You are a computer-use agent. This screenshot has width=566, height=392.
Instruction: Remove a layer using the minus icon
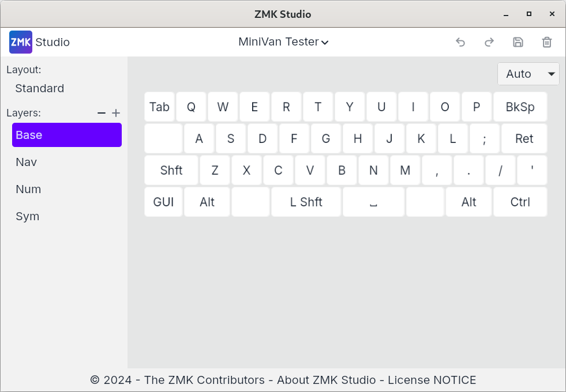point(100,113)
